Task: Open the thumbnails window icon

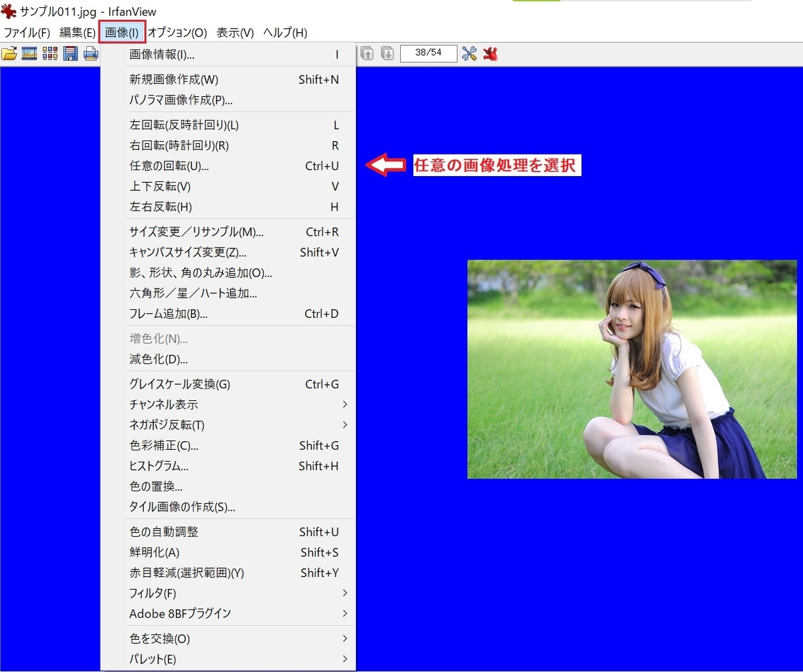Action: tap(50, 54)
